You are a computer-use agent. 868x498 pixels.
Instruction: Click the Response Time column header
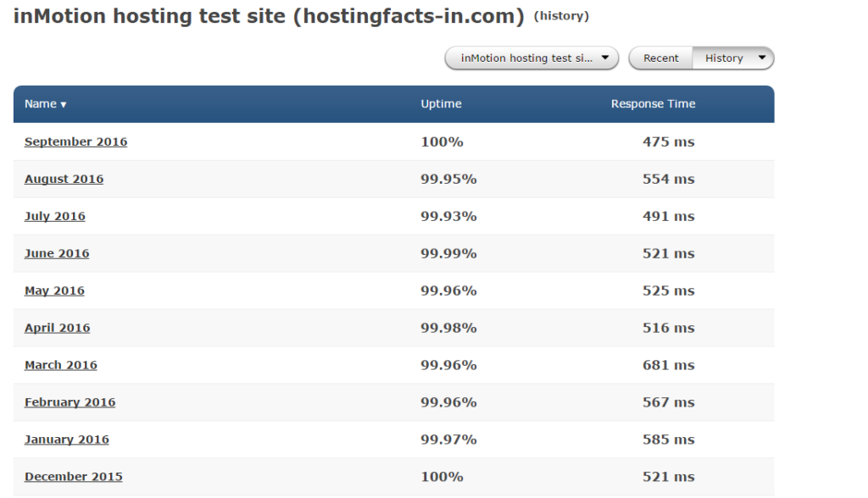653,103
